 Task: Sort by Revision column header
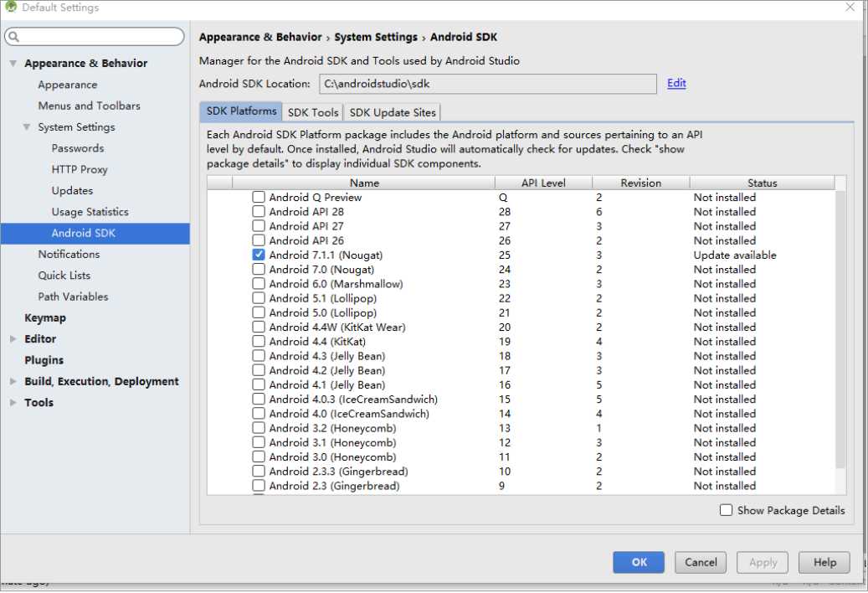[641, 183]
